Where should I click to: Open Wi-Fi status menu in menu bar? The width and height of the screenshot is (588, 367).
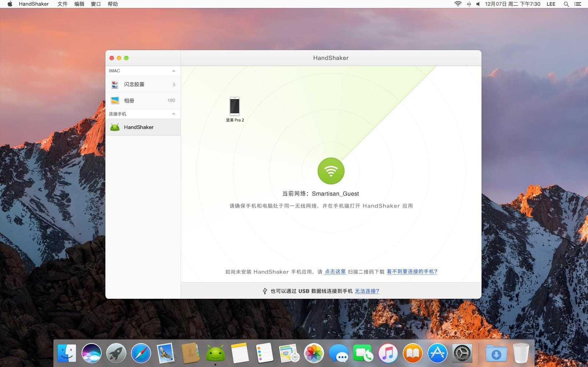tap(458, 4)
